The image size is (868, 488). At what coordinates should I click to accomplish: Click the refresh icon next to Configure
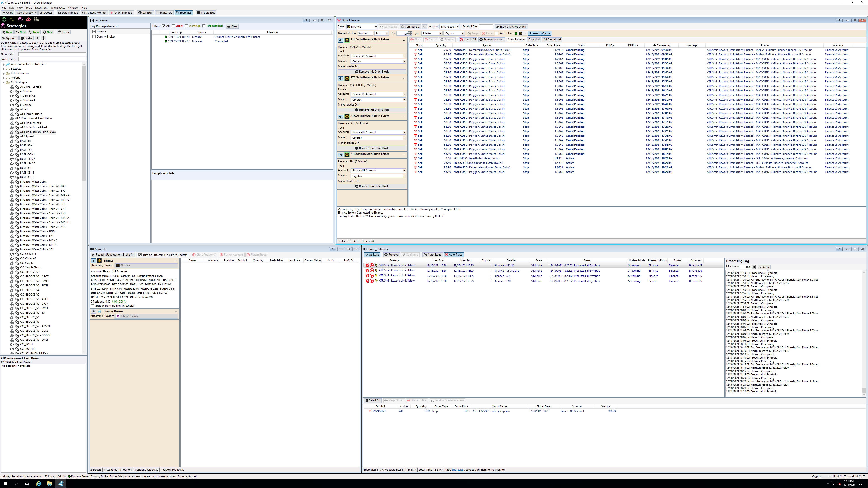(x=425, y=27)
